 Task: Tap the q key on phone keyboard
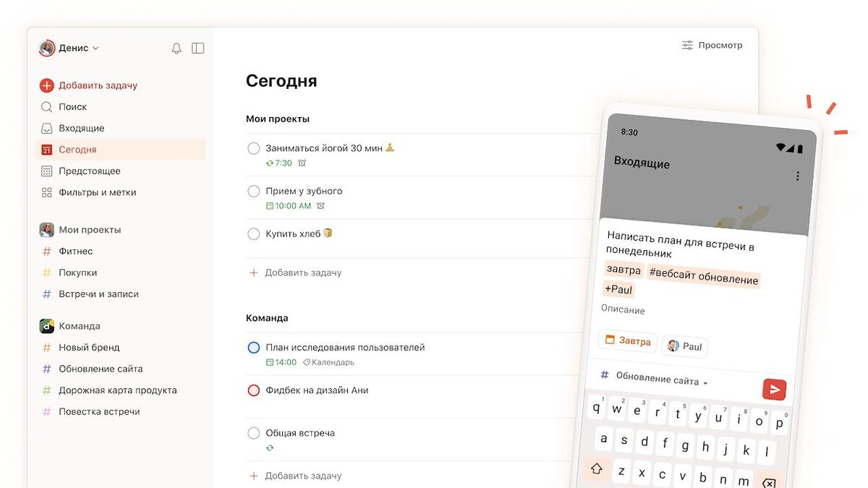coord(597,407)
